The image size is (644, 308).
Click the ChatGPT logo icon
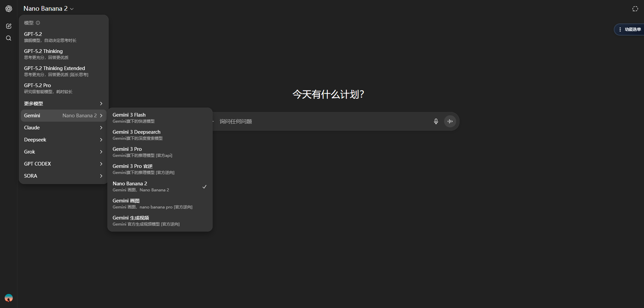tap(9, 9)
